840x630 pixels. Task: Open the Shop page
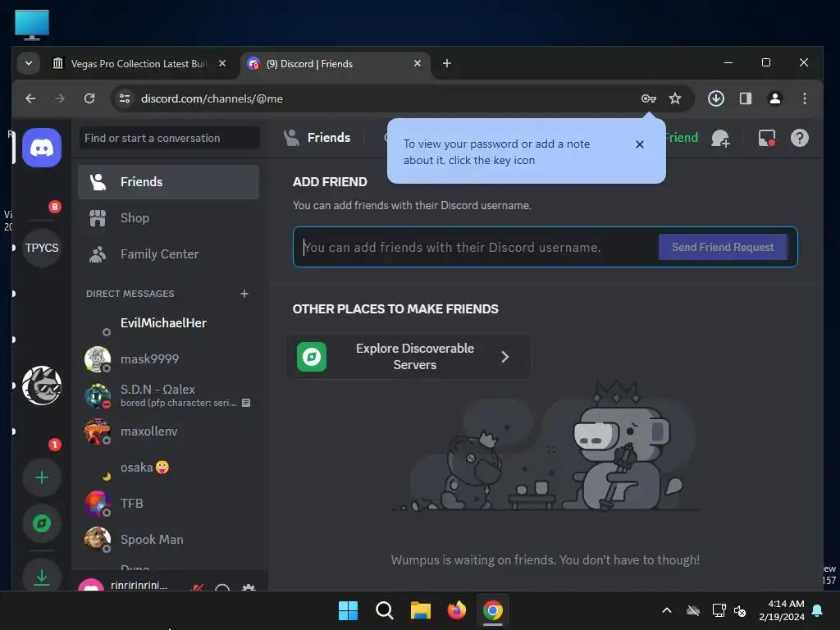click(168, 218)
